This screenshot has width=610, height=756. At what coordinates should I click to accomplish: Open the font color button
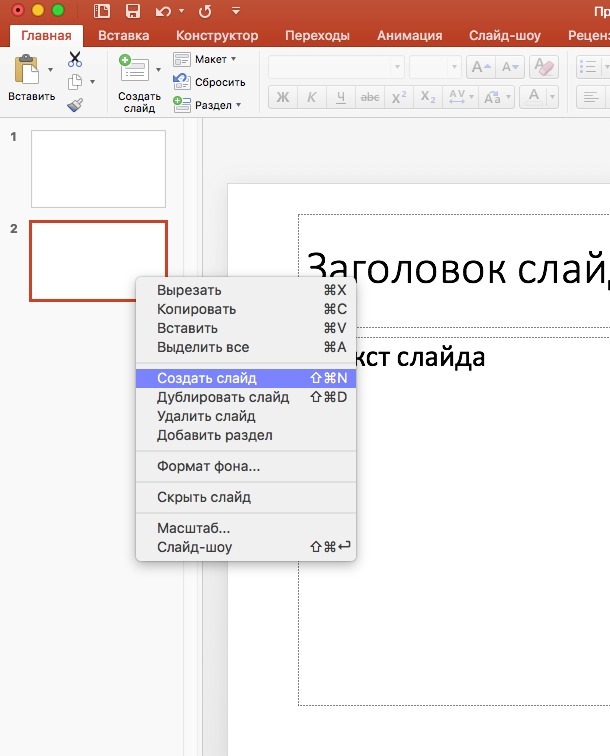536,97
